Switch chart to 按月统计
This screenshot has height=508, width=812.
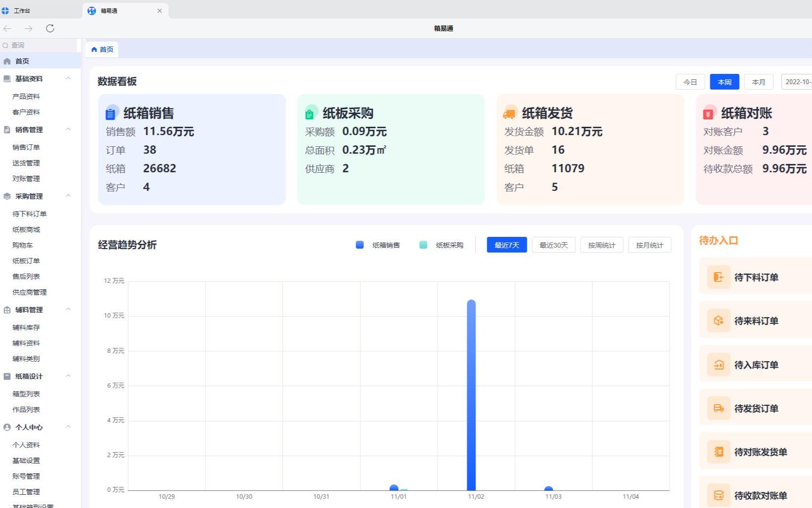(x=650, y=245)
